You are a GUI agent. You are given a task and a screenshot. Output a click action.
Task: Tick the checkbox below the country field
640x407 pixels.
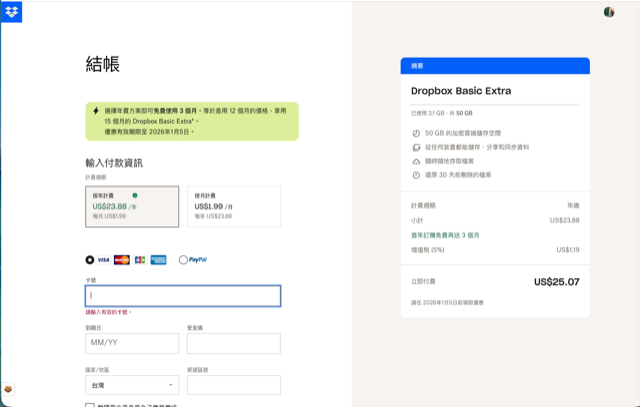tap(90, 405)
